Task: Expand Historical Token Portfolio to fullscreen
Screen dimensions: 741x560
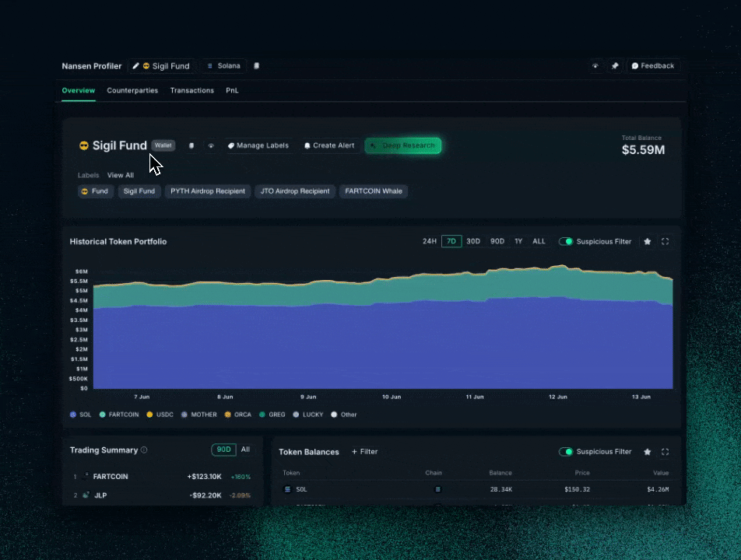Action: (x=665, y=242)
